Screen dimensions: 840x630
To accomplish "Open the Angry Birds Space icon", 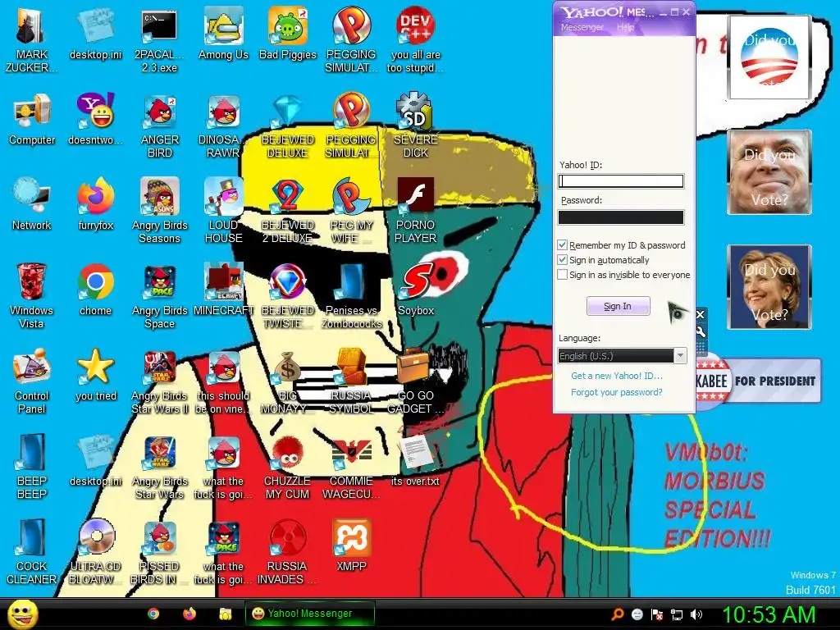I will tap(159, 295).
